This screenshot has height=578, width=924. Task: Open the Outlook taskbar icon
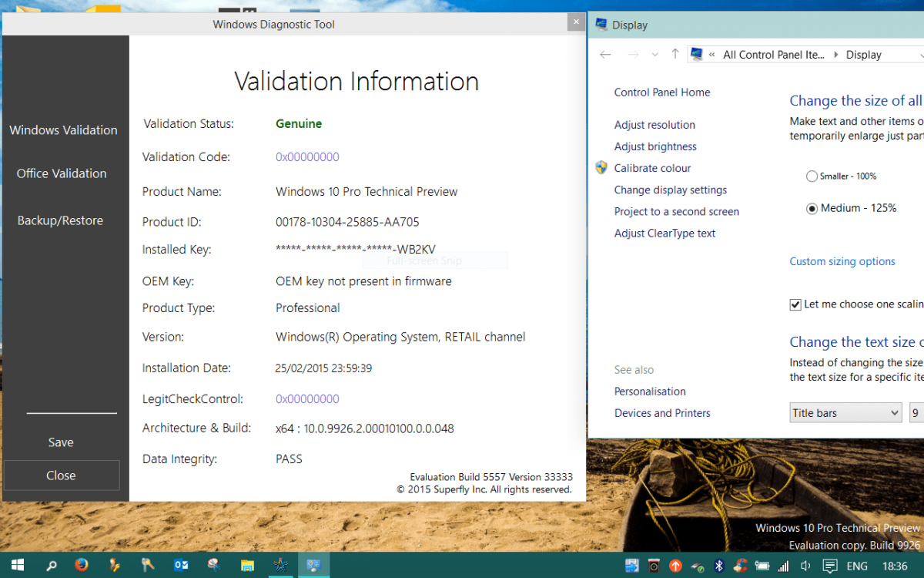tap(181, 565)
